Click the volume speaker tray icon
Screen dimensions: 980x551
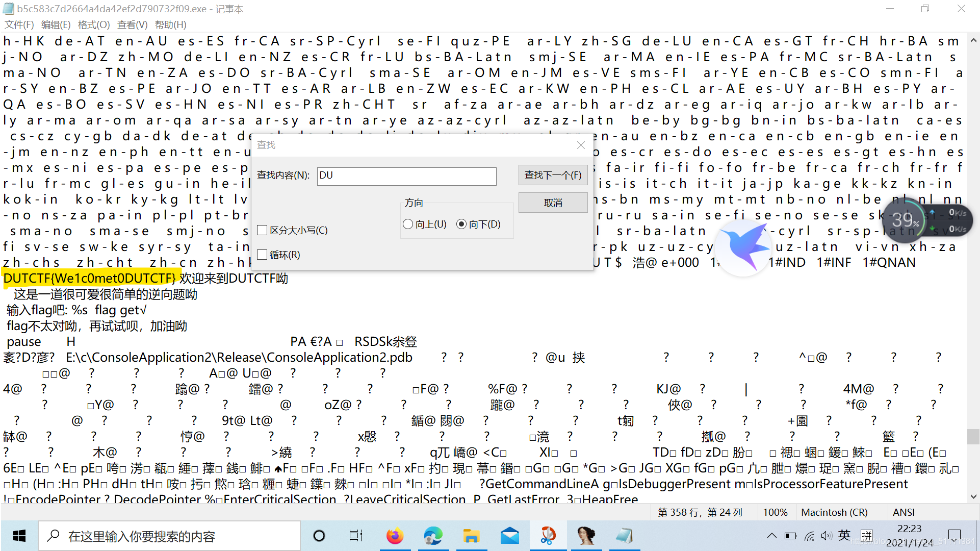[826, 536]
